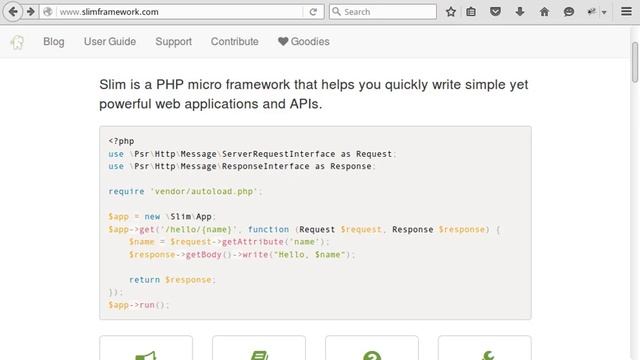Image resolution: width=640 pixels, height=360 pixels.
Task: Go forward to the next page
Action: coord(31,11)
